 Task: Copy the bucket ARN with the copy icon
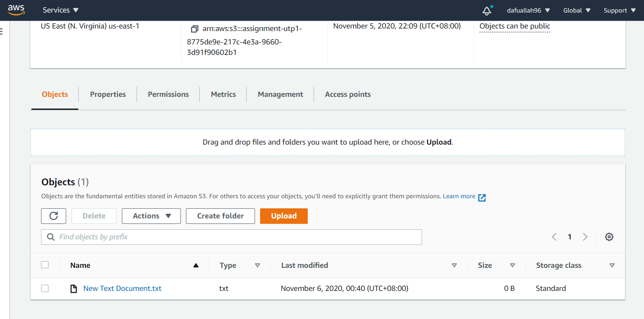pos(194,29)
